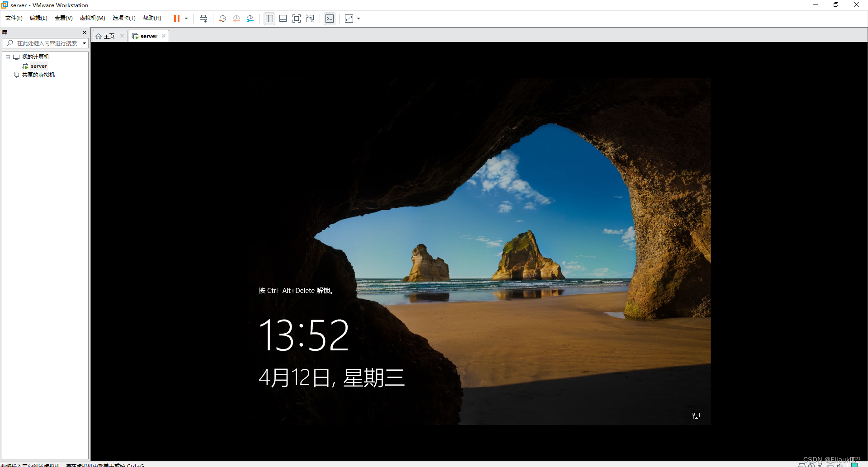868x467 pixels.
Task: Collapse the 我的计算机 tree node
Action: tap(8, 57)
